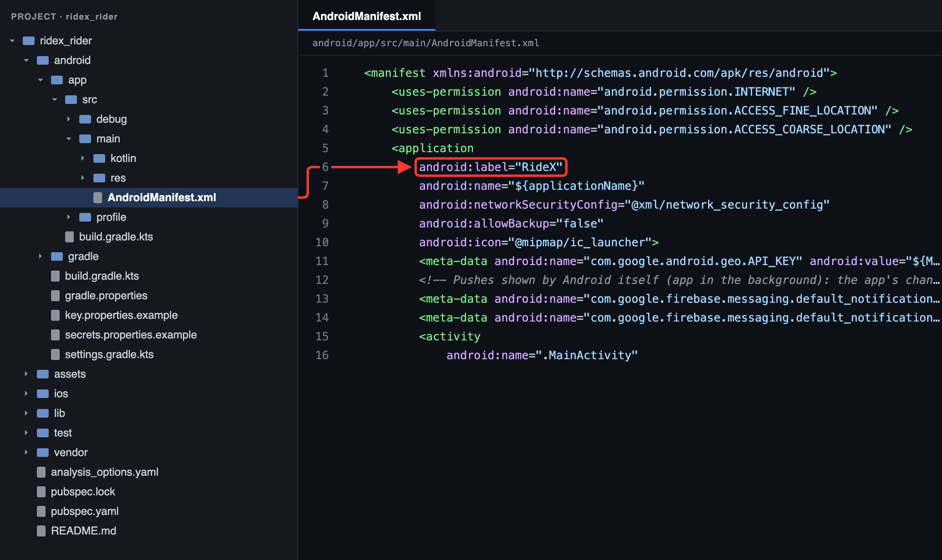Collapse the src folder arrow
The width and height of the screenshot is (942, 560).
point(55,100)
